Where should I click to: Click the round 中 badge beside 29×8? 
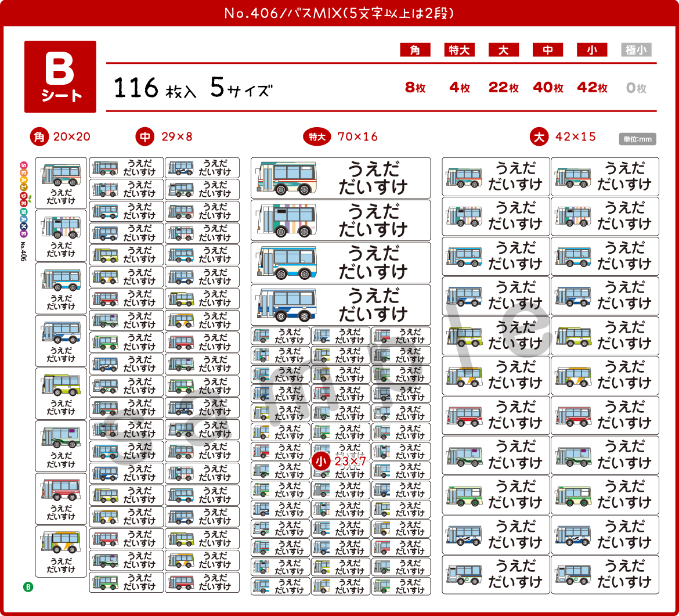pos(145,137)
